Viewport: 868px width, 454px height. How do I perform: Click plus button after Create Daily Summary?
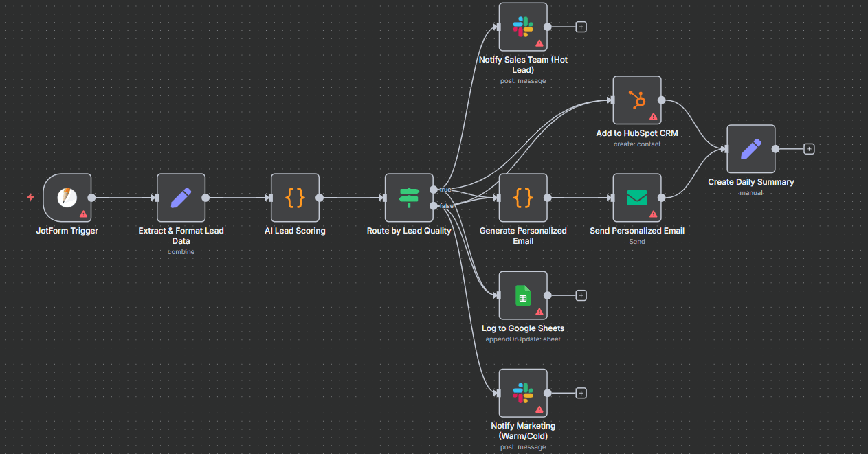pos(809,148)
